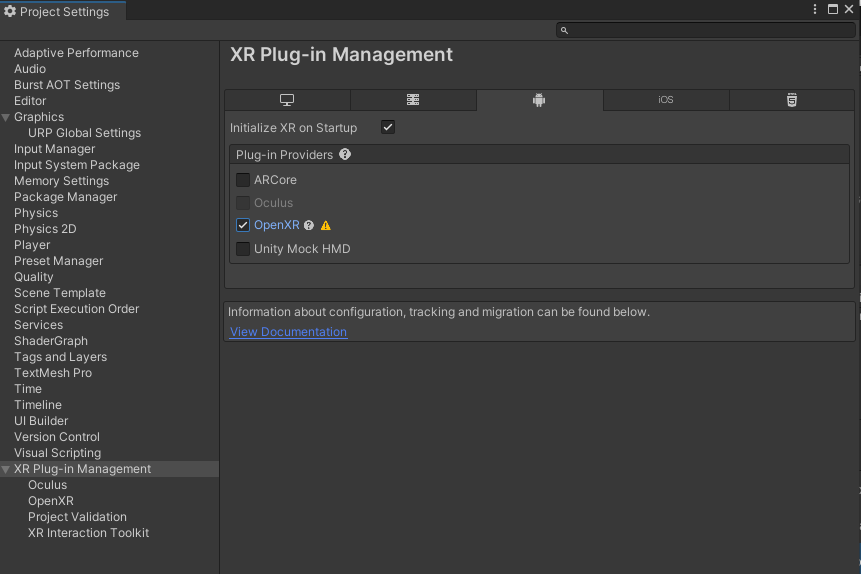Select Version Control settings
Image resolution: width=861 pixels, height=574 pixels.
57,437
